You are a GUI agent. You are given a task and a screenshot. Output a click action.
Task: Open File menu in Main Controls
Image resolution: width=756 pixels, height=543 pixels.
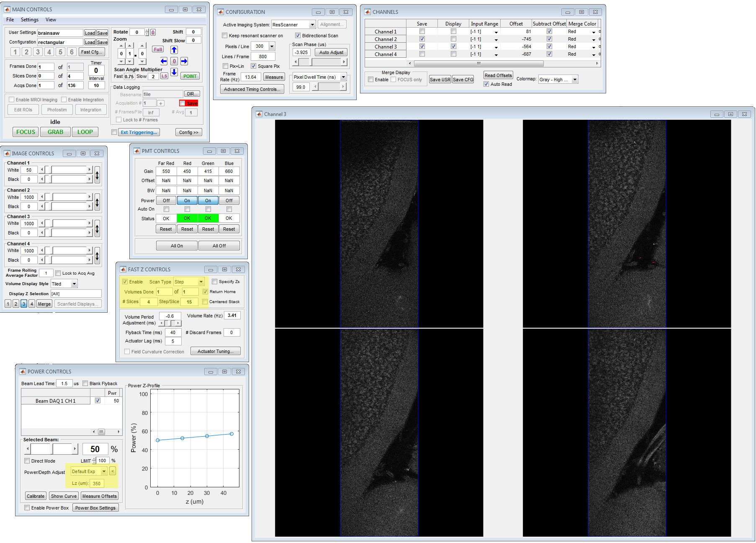[x=10, y=20]
